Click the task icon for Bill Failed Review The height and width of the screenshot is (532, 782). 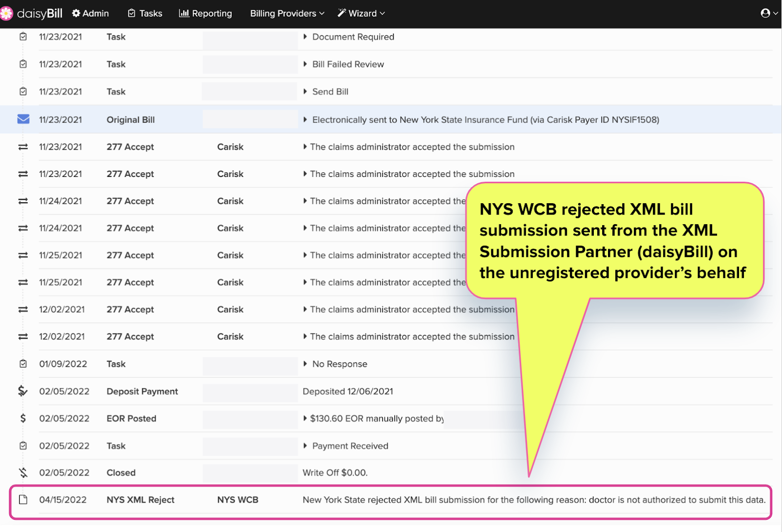coord(23,64)
